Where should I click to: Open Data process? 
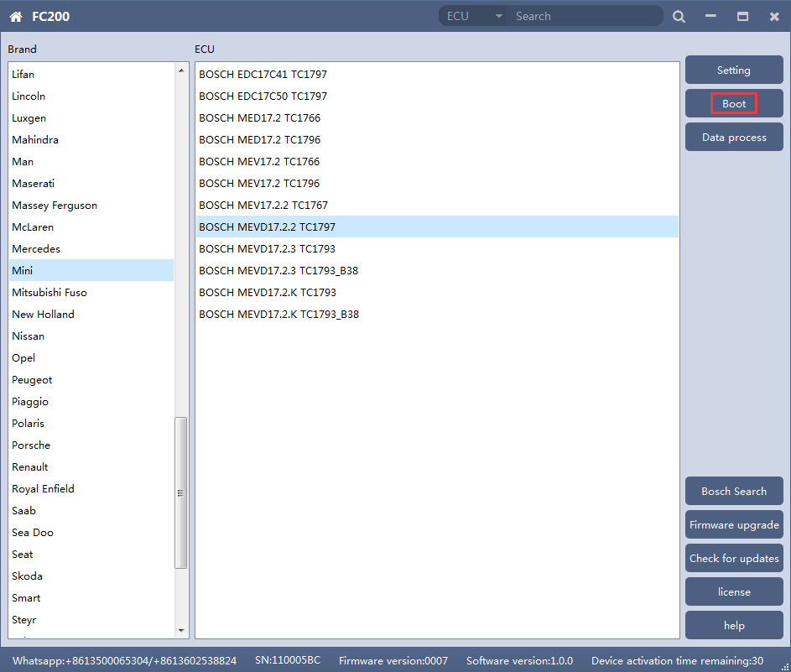click(x=734, y=138)
